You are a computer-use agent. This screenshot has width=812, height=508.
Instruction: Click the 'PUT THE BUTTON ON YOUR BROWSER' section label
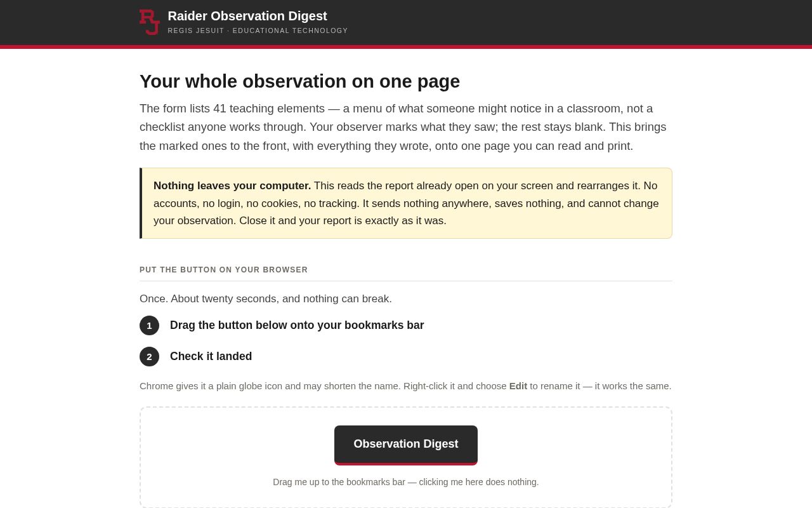(x=223, y=270)
